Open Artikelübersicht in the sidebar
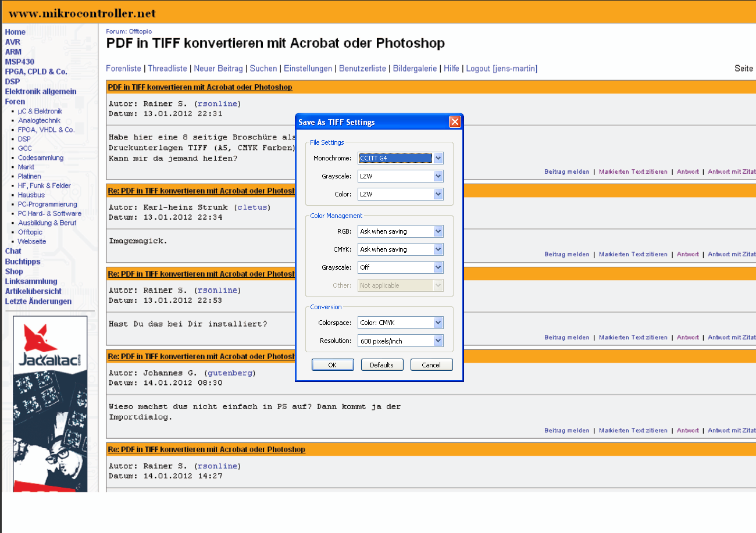756x533 pixels. click(33, 291)
